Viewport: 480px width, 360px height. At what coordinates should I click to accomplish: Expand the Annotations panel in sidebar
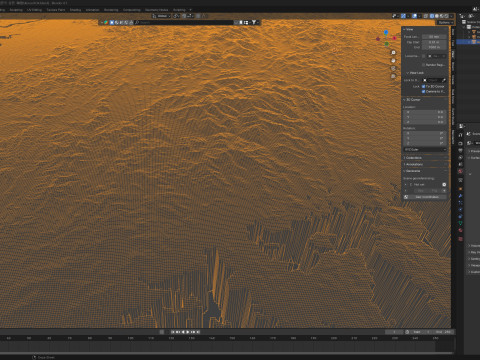413,164
